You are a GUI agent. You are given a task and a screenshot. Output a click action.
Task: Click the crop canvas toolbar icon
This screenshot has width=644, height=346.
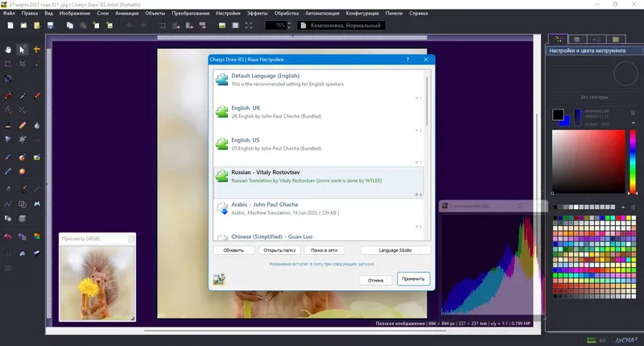tap(163, 26)
